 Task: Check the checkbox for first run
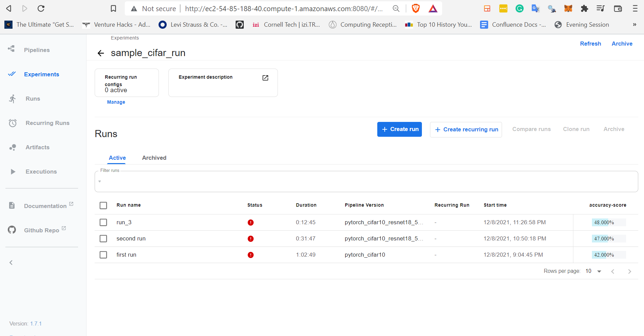[x=103, y=255]
